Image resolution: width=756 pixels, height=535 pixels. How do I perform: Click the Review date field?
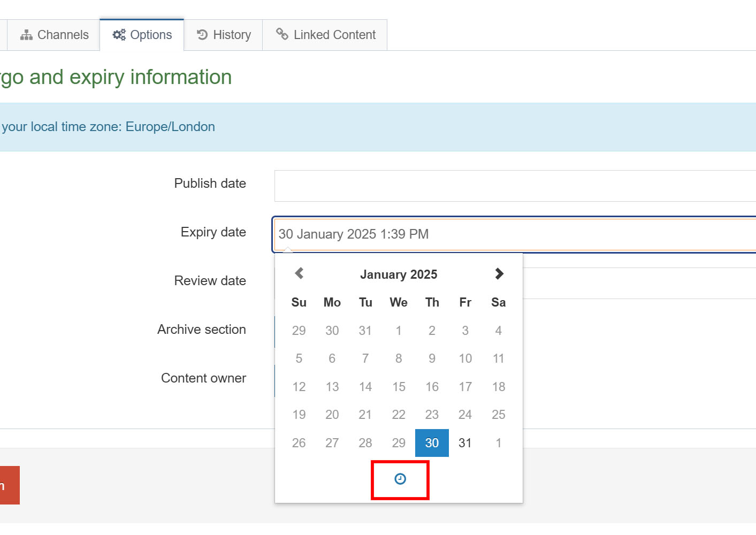(x=637, y=283)
